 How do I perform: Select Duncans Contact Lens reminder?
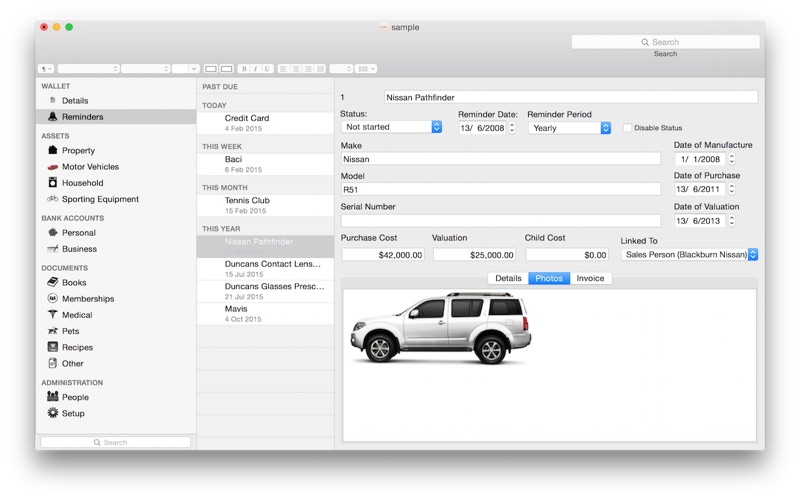[265, 269]
